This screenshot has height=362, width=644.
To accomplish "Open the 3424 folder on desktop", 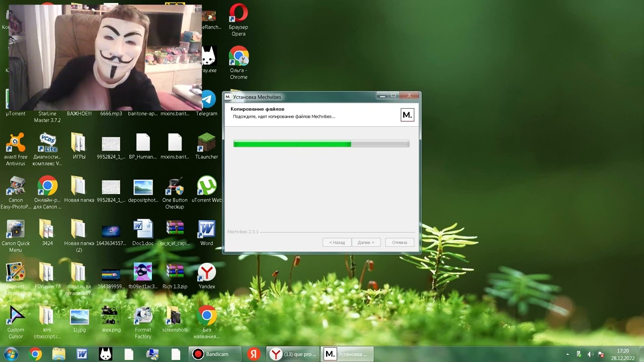I will [x=47, y=233].
